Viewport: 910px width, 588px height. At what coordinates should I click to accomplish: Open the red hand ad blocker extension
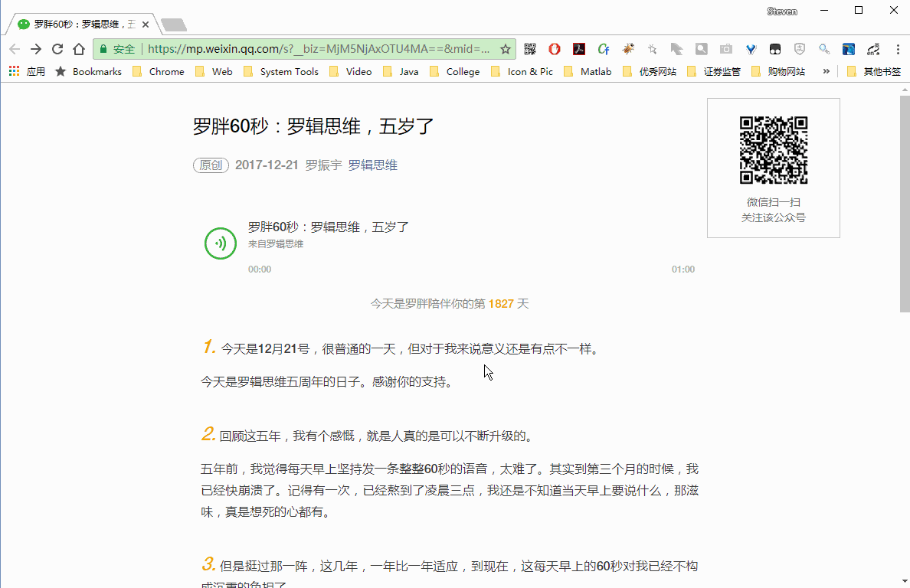(x=555, y=49)
